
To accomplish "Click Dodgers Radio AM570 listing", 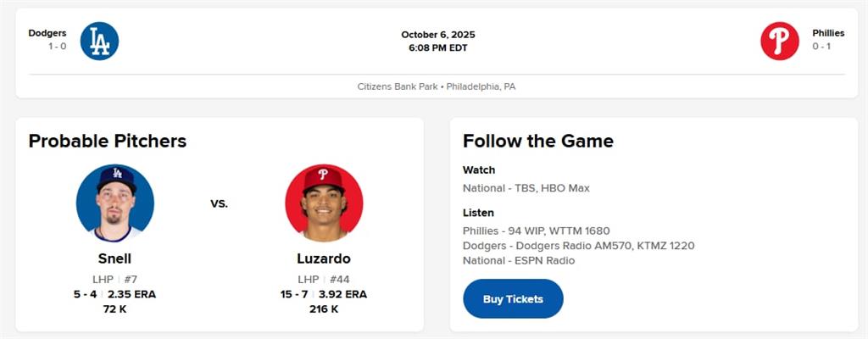I will 578,246.
